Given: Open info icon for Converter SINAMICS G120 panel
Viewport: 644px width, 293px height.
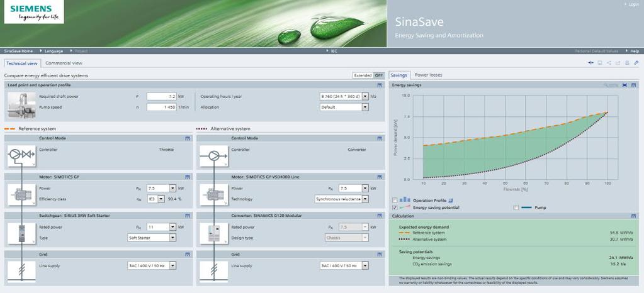Looking at the screenshot, I should pos(379,216).
